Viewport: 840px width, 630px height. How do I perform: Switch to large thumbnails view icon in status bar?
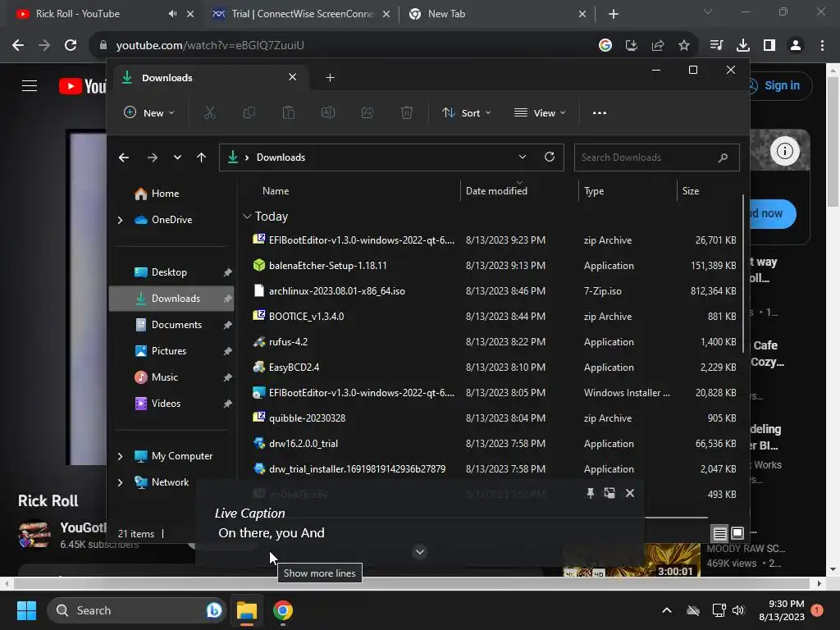pyautogui.click(x=737, y=533)
